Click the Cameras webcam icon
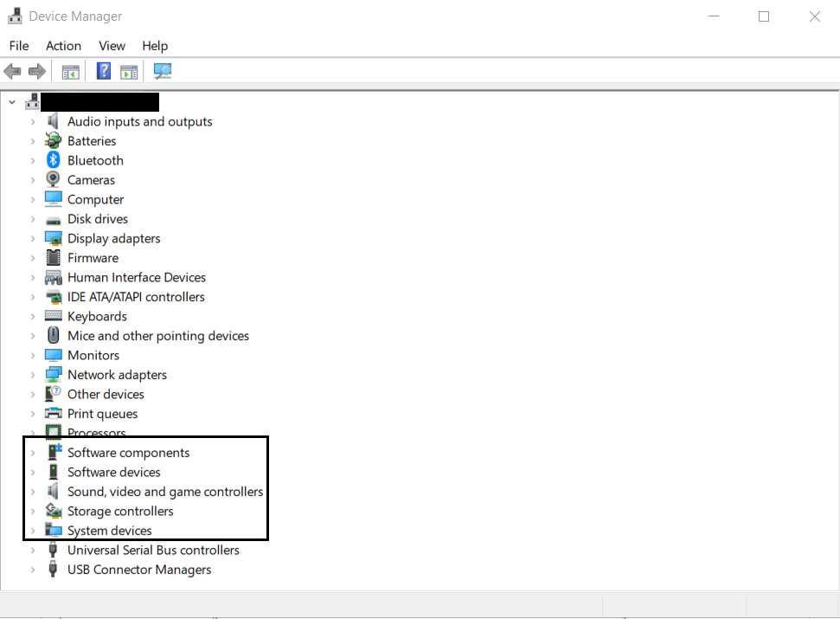Screen dimensions: 840x619 [54, 180]
